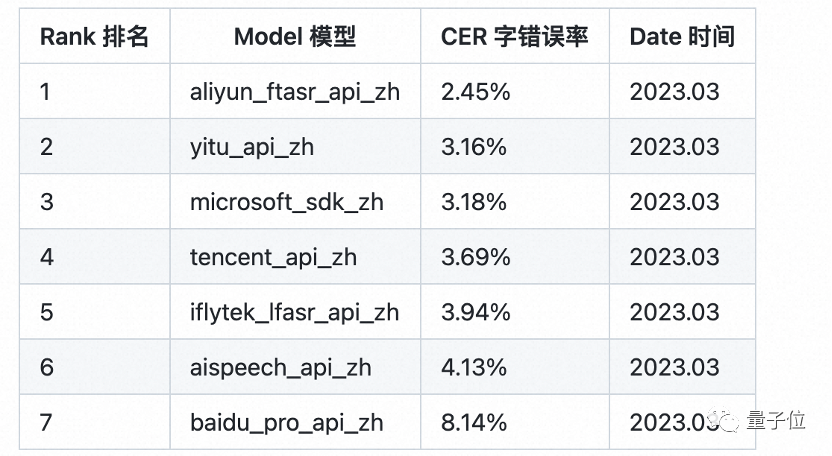Click the WeChat logo watermark icon

(726, 422)
